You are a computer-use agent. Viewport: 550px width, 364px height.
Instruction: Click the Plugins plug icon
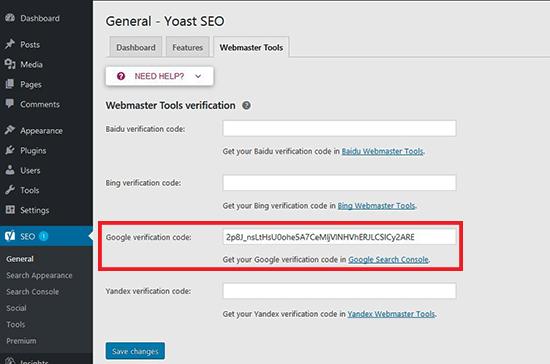click(10, 150)
